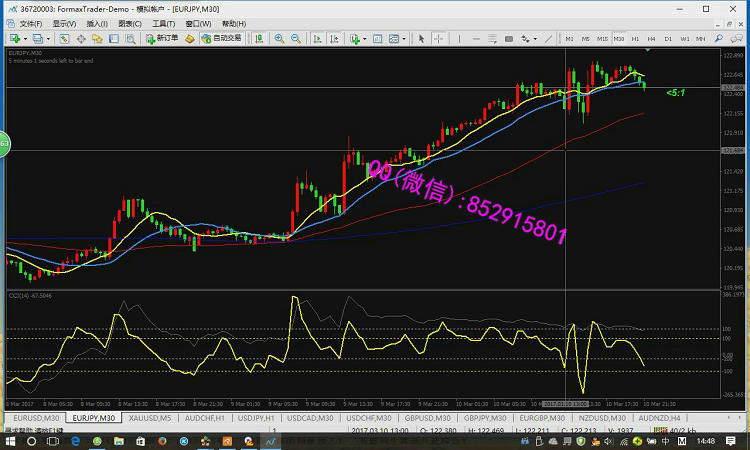Select the crosshair tool
Screen dimensions: 750x450
pyautogui.click(x=436, y=38)
